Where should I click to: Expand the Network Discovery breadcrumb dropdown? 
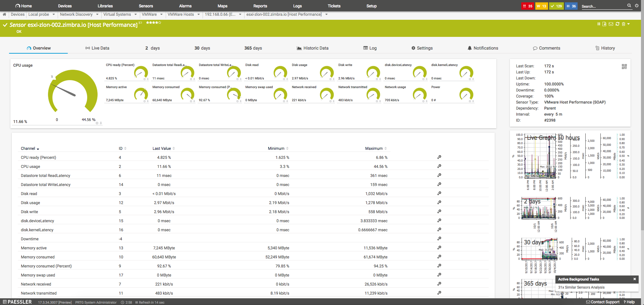point(97,14)
